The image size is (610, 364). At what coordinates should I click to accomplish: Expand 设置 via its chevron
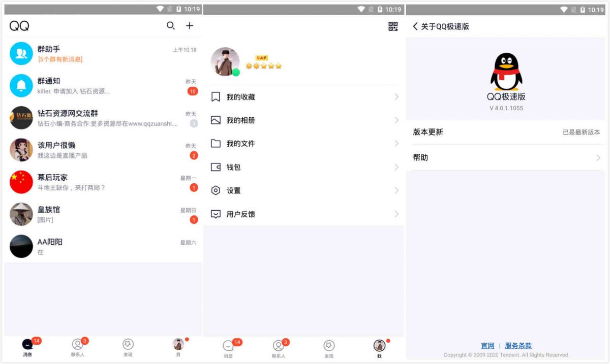click(x=396, y=190)
